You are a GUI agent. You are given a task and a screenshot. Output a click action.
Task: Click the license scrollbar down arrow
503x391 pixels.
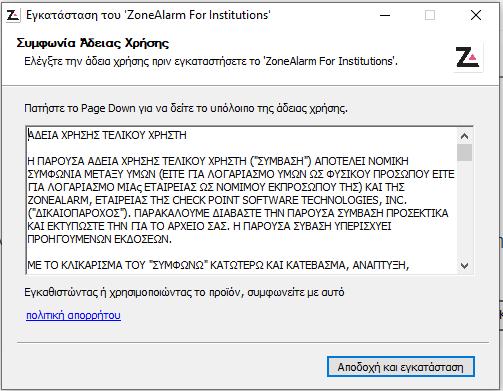pyautogui.click(x=464, y=266)
